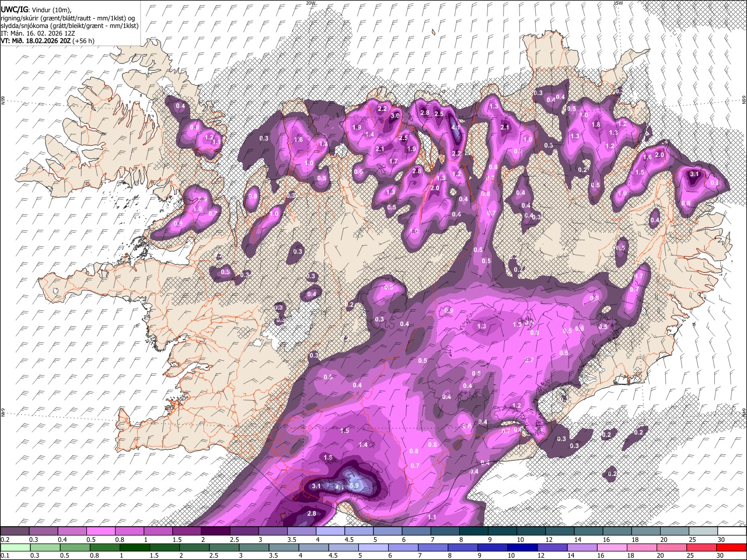Click the lower legend darkest green swatch starting at 1

point(135,547)
